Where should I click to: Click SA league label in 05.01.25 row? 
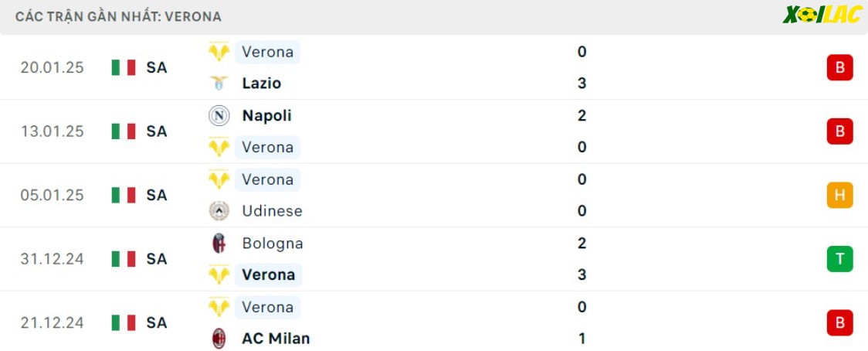click(x=157, y=195)
